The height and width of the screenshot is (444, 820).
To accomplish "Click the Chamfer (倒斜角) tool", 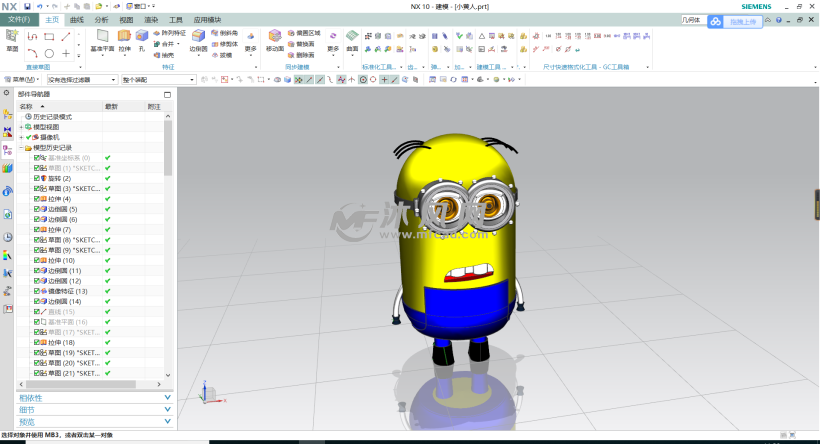I will (225, 33).
